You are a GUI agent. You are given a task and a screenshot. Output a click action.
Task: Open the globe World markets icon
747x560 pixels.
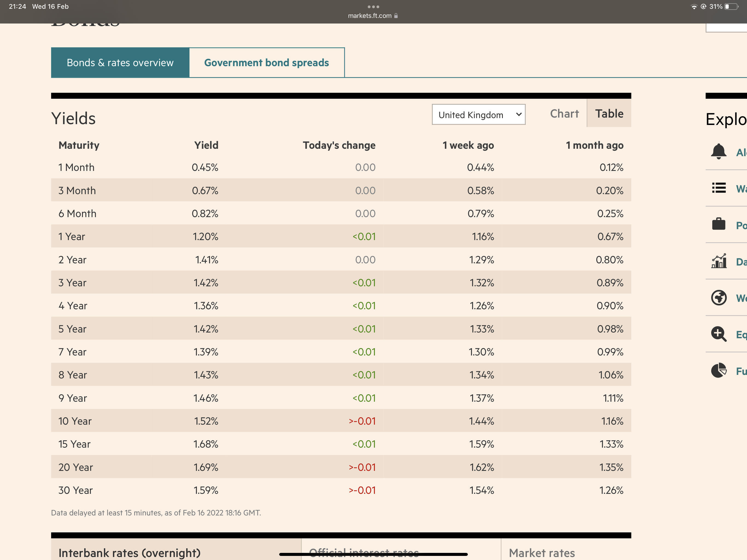(719, 297)
